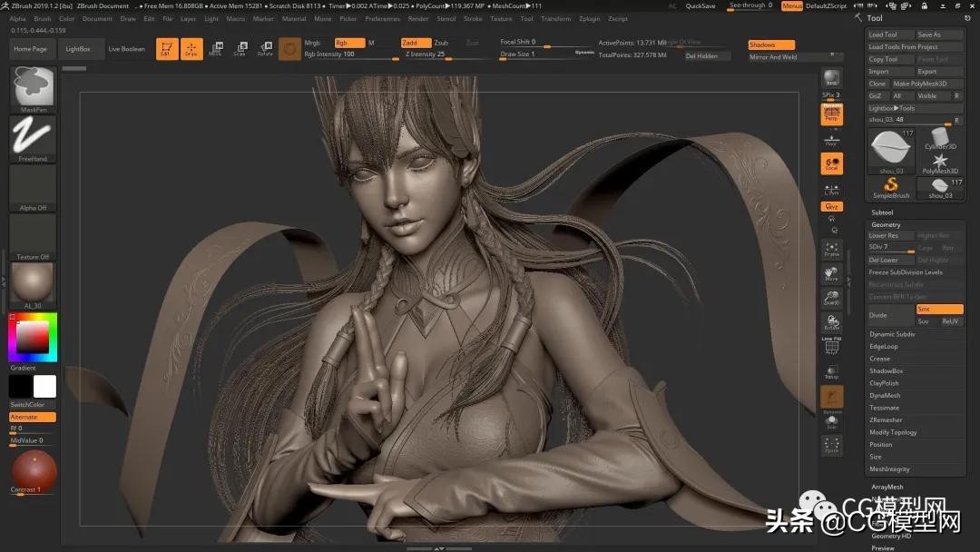This screenshot has width=980, height=552.
Task: Select the Scale mode icon
Action: click(240, 49)
